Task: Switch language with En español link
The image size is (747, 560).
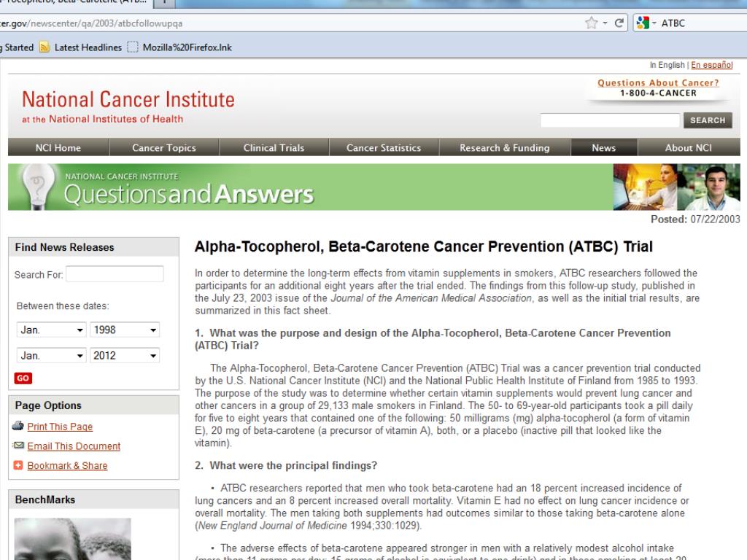Action: (x=712, y=65)
